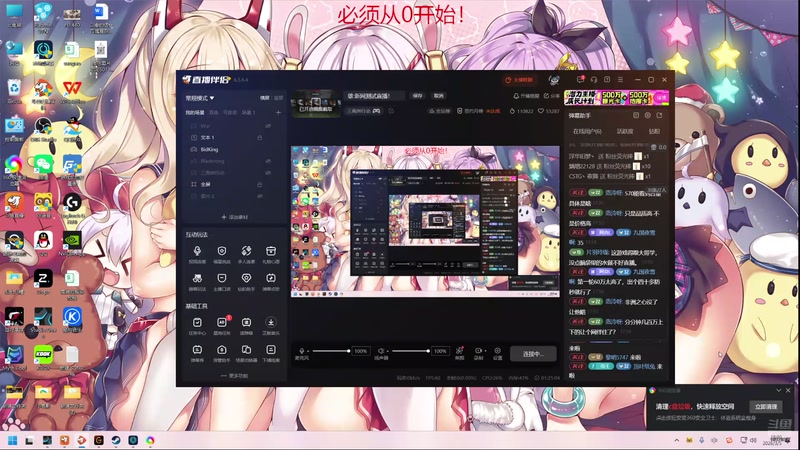Open the 常规模式 mode dropdown
The height and width of the screenshot is (450, 800).
pyautogui.click(x=199, y=98)
